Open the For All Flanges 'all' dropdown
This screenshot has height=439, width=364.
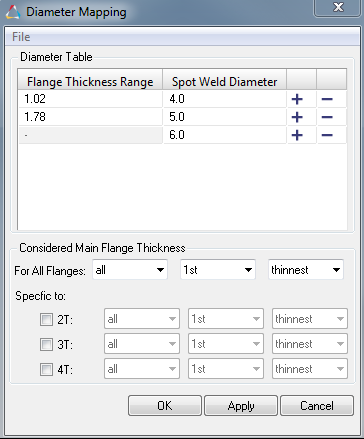coord(130,270)
